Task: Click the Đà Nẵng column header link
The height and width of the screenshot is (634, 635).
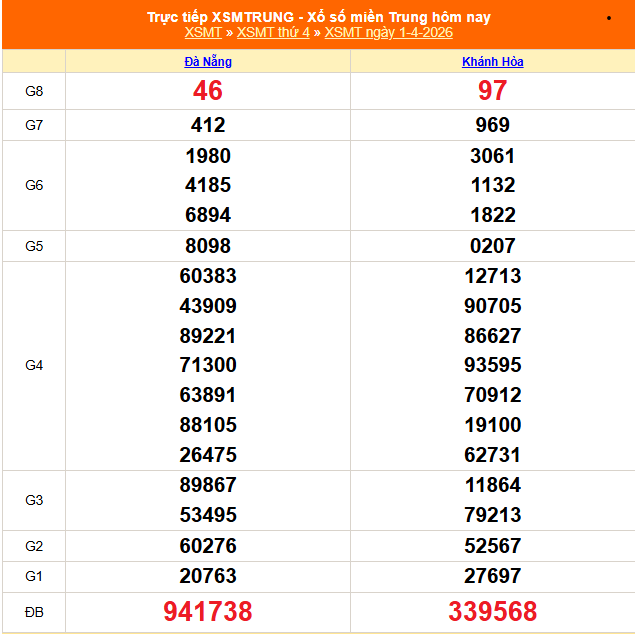Action: click(x=208, y=62)
